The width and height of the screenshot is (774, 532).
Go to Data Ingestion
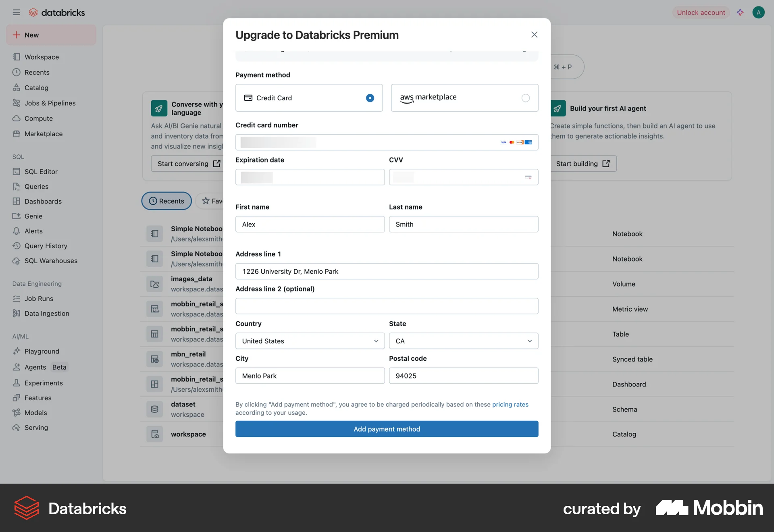click(46, 313)
